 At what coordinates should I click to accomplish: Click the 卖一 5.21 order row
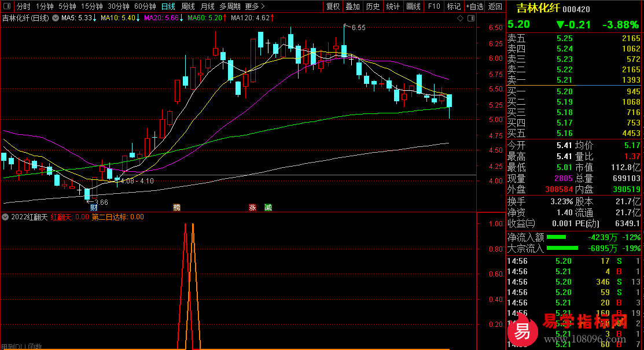click(574, 80)
